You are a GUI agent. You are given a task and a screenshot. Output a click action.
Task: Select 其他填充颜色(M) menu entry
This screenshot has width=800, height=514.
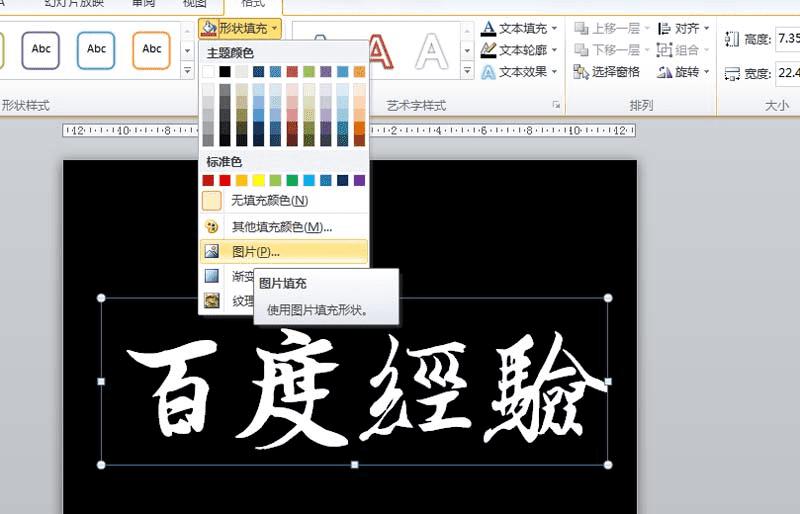point(282,227)
